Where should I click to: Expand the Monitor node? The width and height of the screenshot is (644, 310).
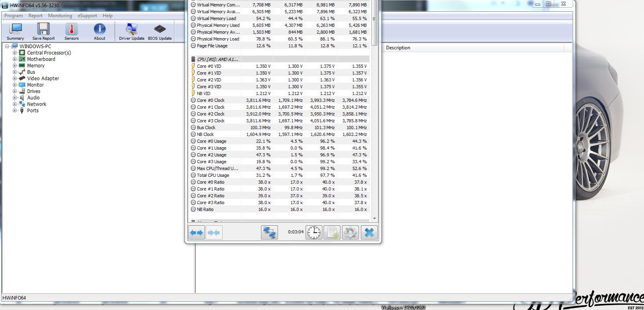[15, 85]
